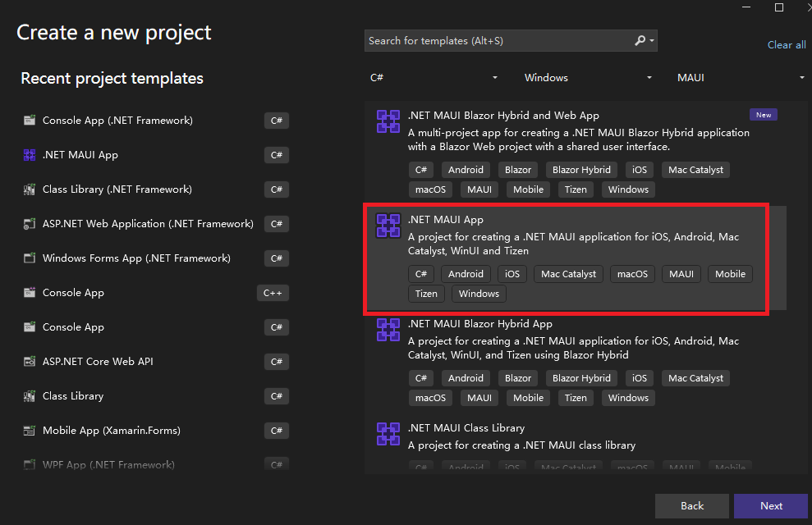This screenshot has width=812, height=525.
Task: Click the Class Library C# icon in recent list
Action: 30,396
